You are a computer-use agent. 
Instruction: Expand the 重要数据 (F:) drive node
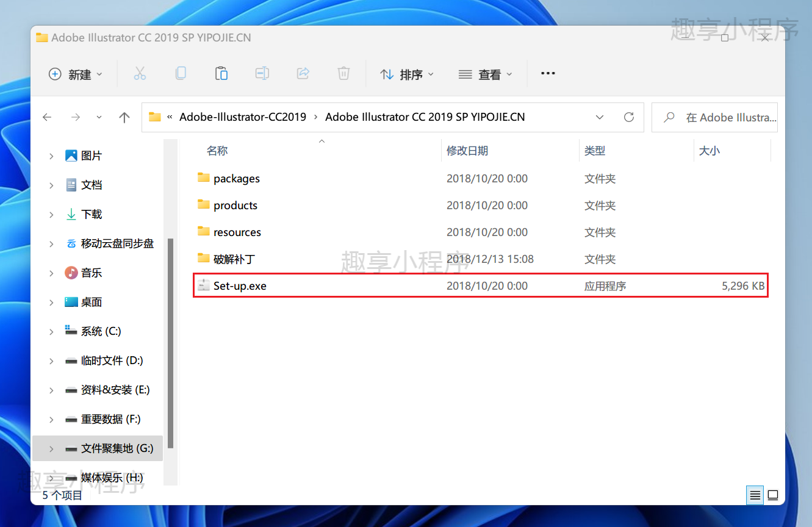(51, 420)
